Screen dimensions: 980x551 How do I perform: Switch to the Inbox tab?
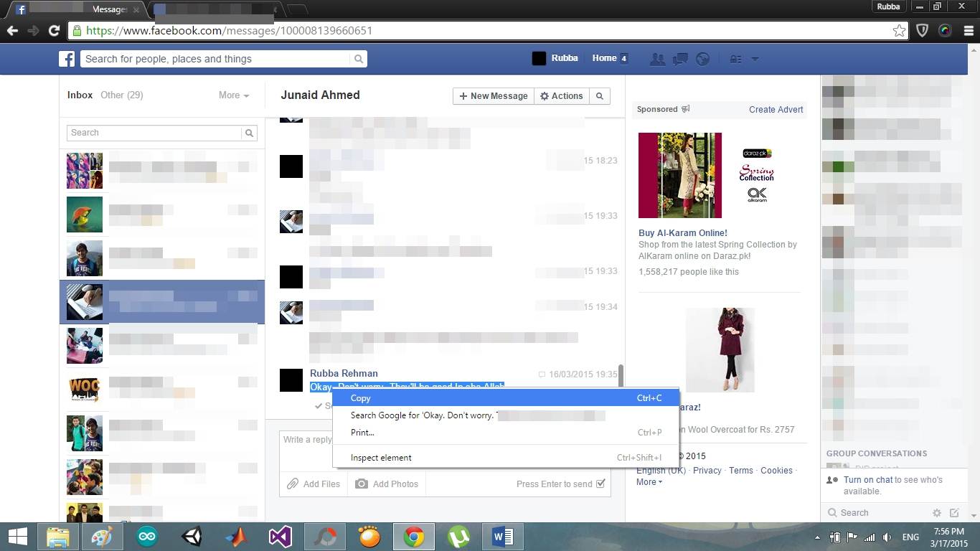pyautogui.click(x=80, y=95)
